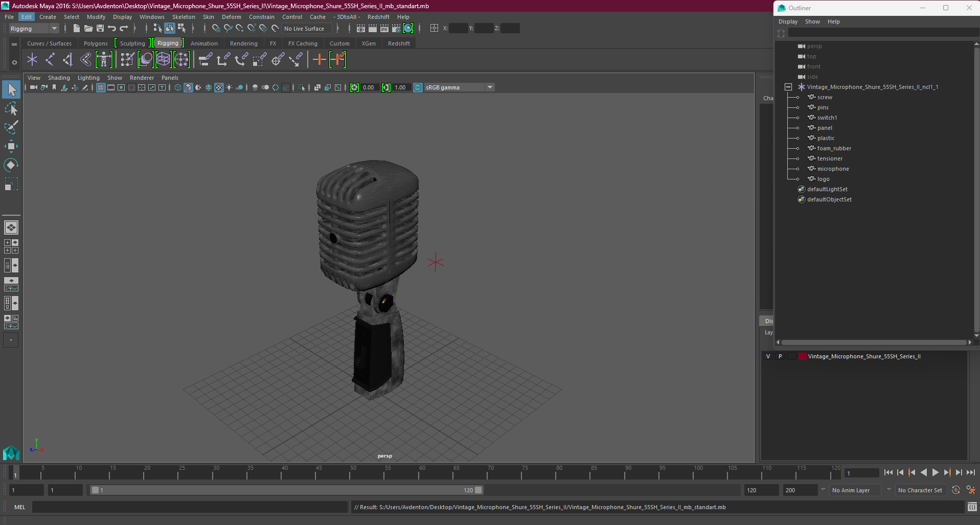Click the Outliner search field
The height and width of the screenshot is (525, 980).
(x=883, y=33)
